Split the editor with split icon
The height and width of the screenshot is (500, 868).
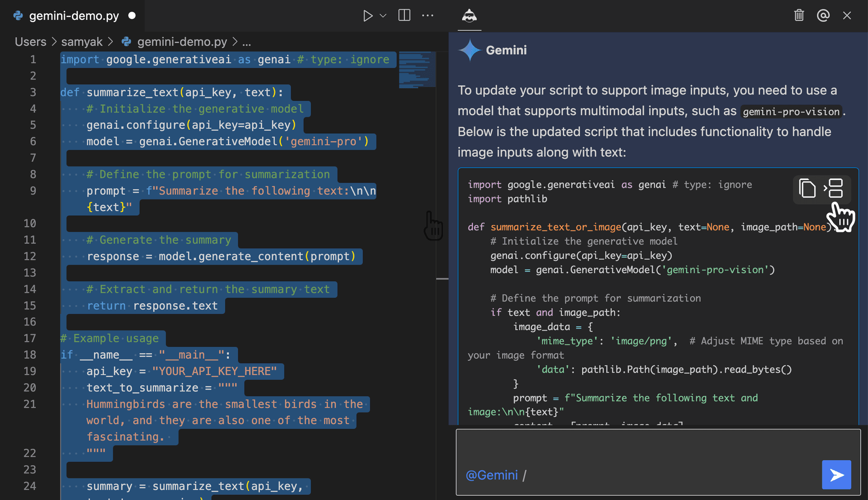tap(404, 15)
